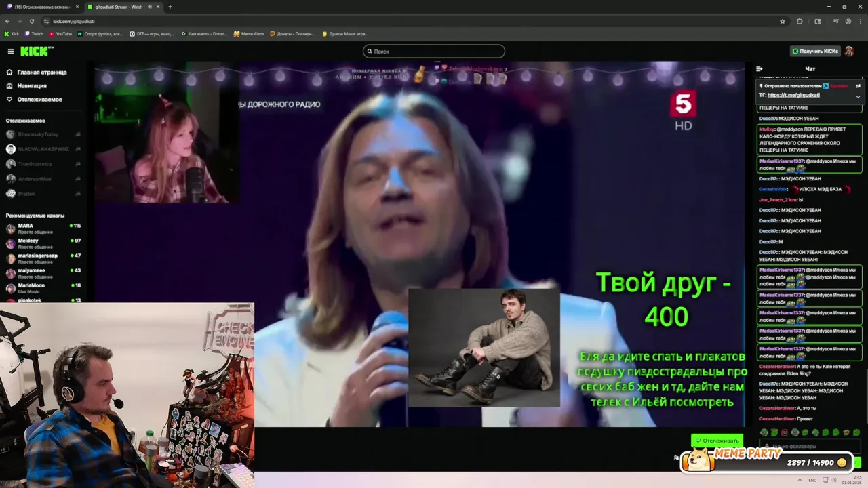Click the last emote in chat emote row

pyautogui.click(x=856, y=432)
